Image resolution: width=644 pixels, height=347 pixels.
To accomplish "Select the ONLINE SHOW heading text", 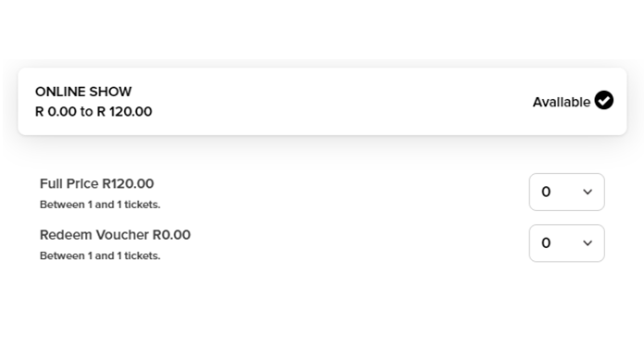I will point(83,92).
